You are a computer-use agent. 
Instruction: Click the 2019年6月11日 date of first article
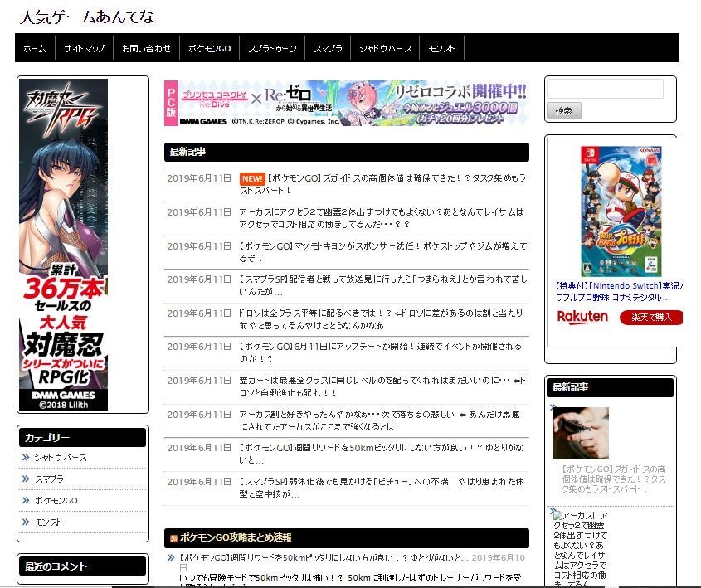click(x=199, y=178)
